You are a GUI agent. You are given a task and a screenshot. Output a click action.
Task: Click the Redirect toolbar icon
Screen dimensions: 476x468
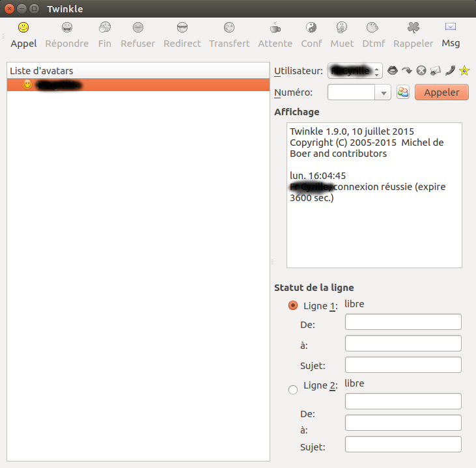pyautogui.click(x=182, y=27)
